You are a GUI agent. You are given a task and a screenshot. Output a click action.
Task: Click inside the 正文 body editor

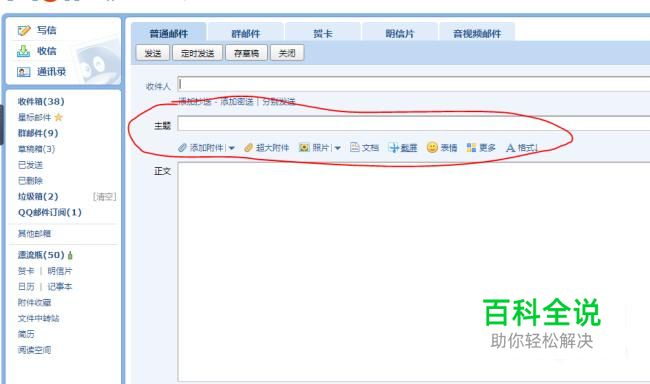coord(414,272)
